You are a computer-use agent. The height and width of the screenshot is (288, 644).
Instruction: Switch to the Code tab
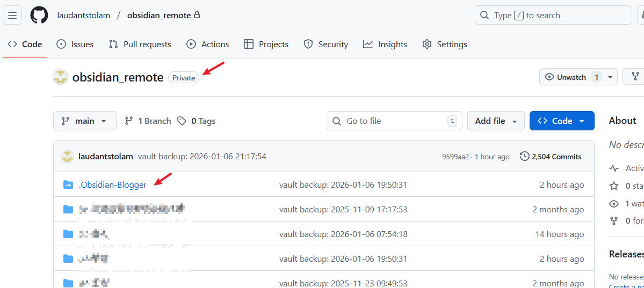click(x=25, y=45)
